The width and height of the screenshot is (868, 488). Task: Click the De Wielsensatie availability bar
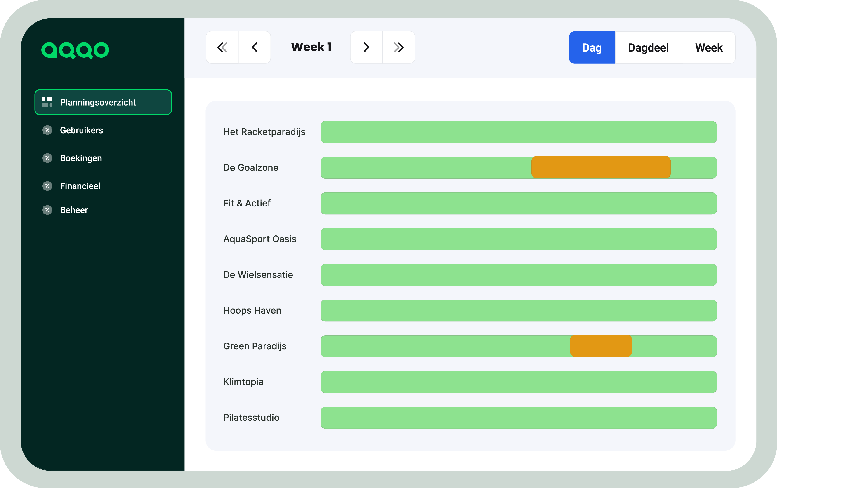point(519,275)
